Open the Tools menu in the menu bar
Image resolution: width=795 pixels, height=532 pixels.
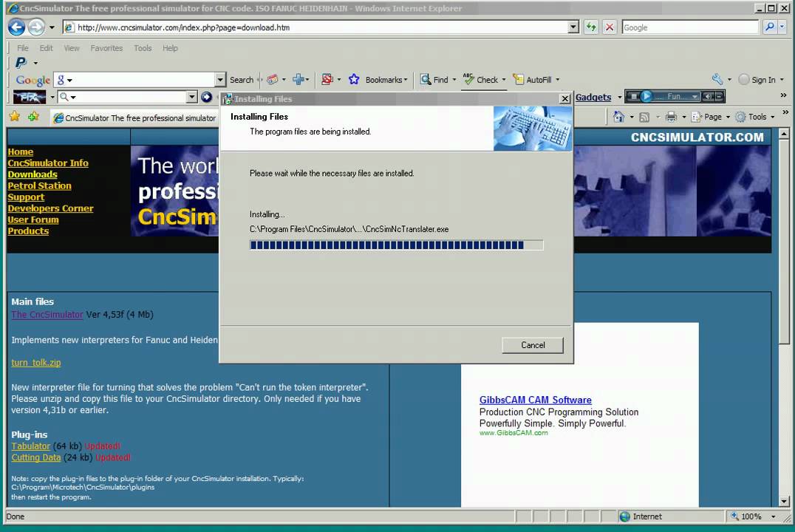point(143,48)
